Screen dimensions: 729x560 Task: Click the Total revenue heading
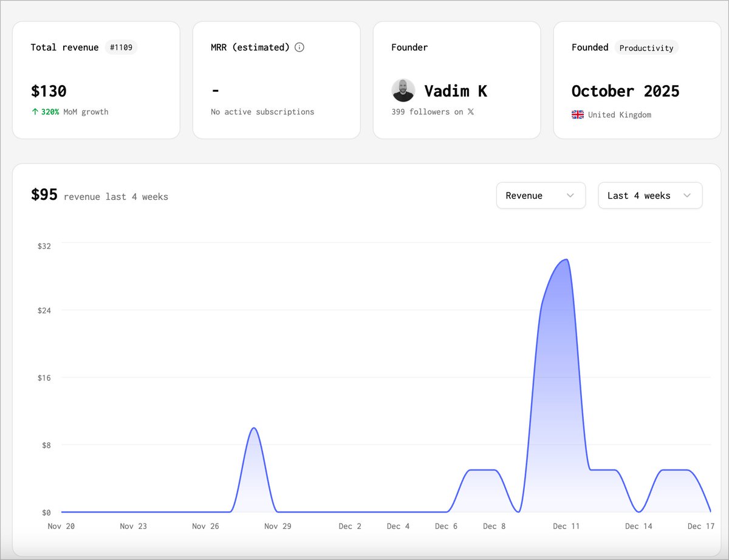[x=64, y=47]
